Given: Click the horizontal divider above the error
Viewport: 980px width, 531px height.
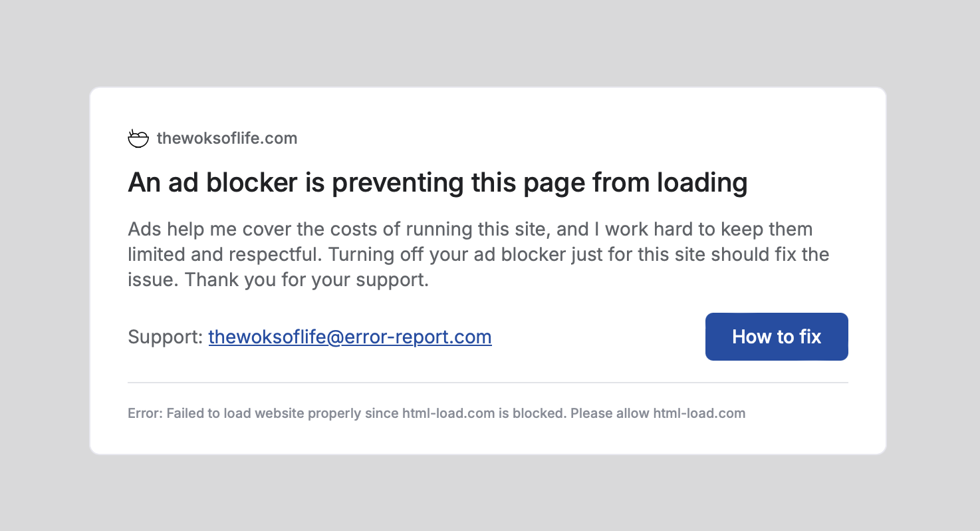Looking at the screenshot, I should tap(488, 383).
